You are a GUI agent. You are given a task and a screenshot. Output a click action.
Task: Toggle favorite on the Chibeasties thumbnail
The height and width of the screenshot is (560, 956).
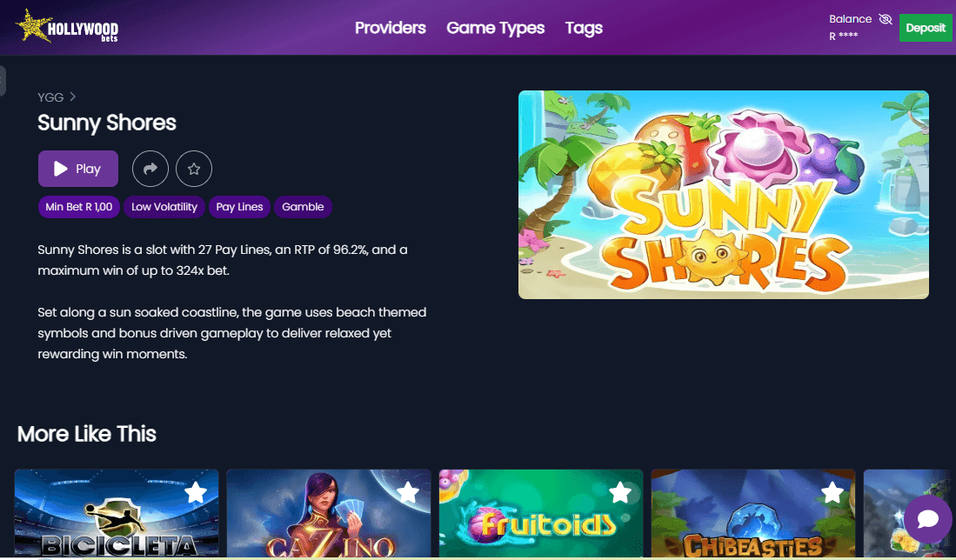click(832, 493)
